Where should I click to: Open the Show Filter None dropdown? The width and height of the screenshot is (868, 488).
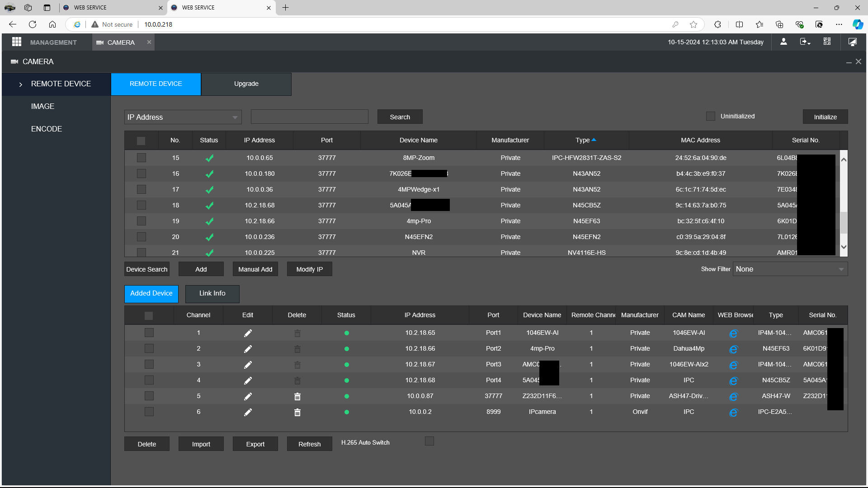pyautogui.click(x=790, y=269)
